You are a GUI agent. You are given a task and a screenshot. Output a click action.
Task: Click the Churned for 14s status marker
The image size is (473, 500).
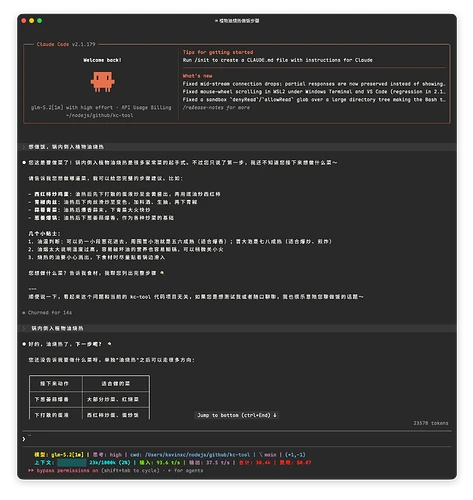tap(47, 312)
